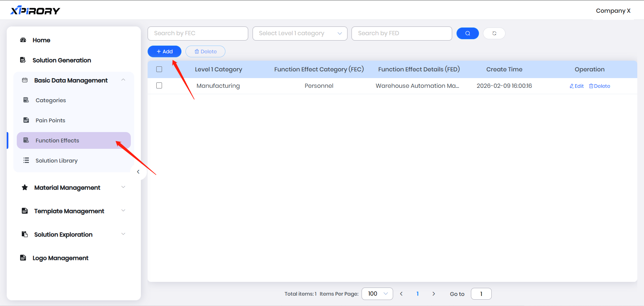Click the Add button

164,51
